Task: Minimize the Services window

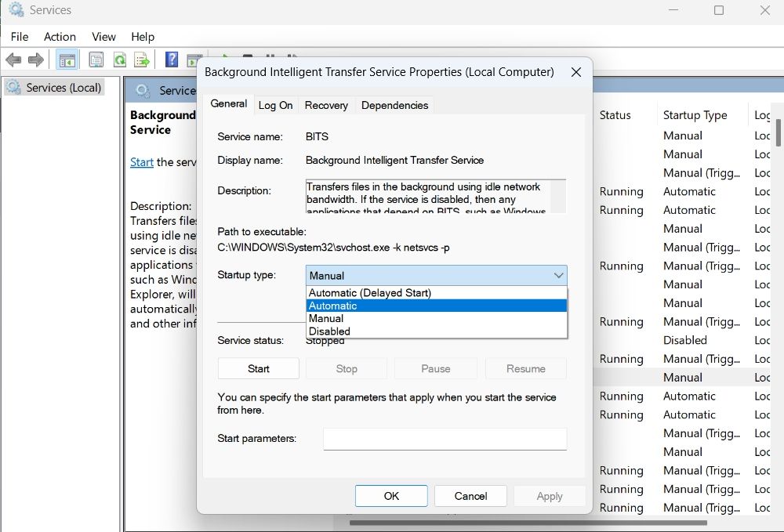Action: [x=673, y=10]
